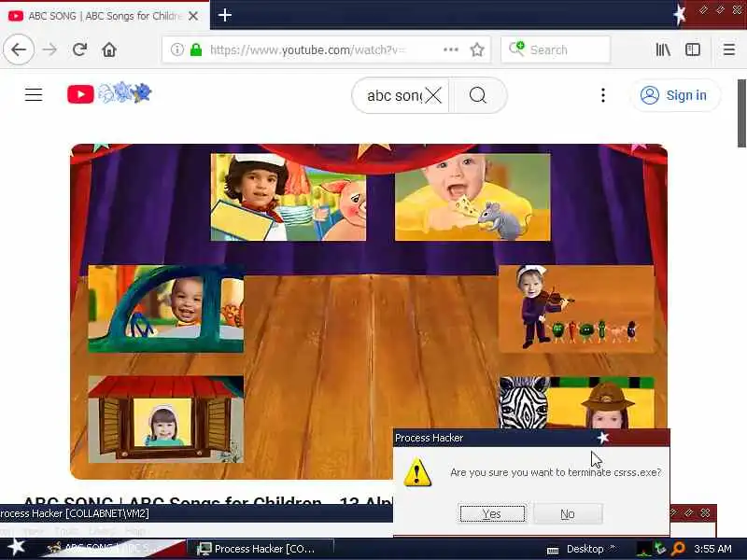The image size is (747, 560).
Task: Open the Firefox Library icon
Action: 663,49
